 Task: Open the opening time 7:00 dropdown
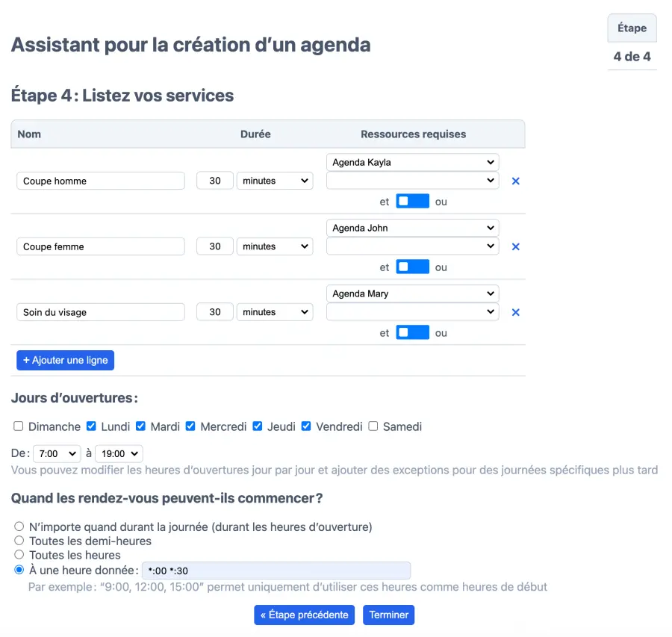tap(56, 453)
